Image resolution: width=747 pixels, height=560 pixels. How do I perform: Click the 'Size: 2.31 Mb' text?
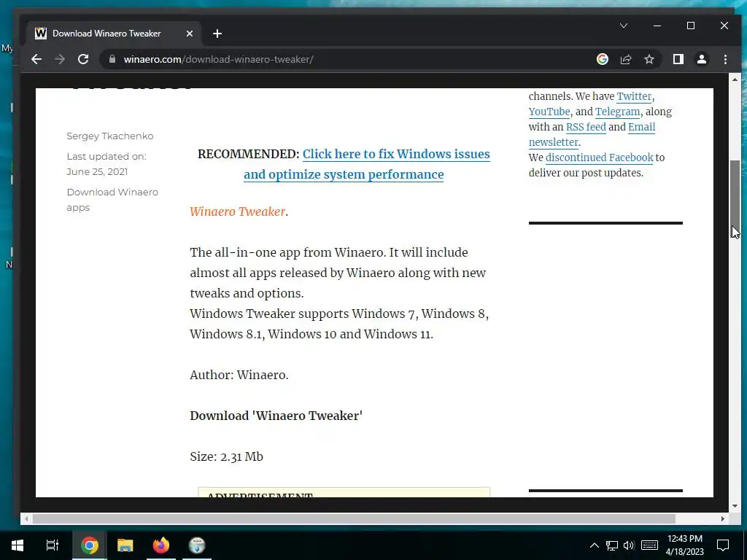[226, 456]
